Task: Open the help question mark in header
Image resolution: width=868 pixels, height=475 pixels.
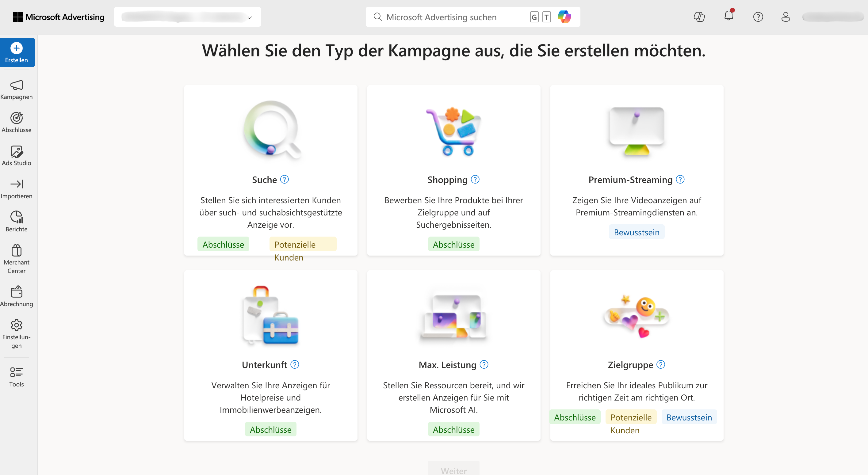Action: coord(758,17)
